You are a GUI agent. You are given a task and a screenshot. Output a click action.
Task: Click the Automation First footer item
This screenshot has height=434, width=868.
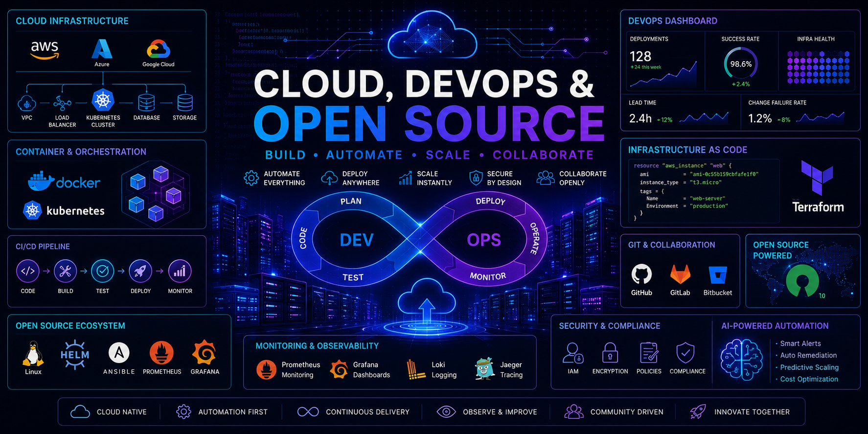222,412
